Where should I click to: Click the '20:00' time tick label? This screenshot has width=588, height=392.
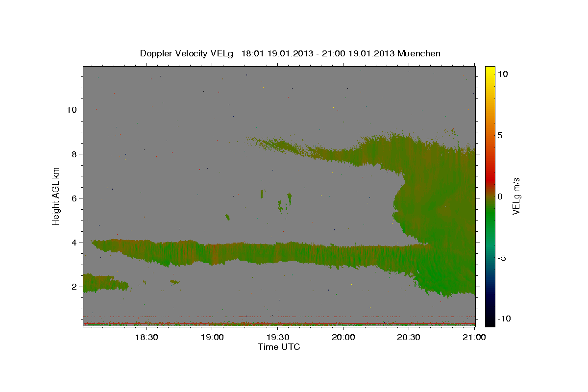click(x=343, y=338)
